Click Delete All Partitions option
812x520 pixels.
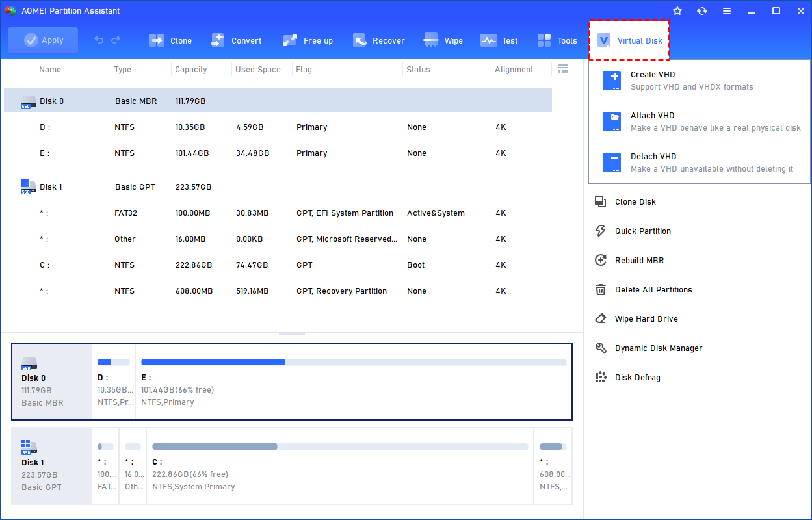pos(644,289)
